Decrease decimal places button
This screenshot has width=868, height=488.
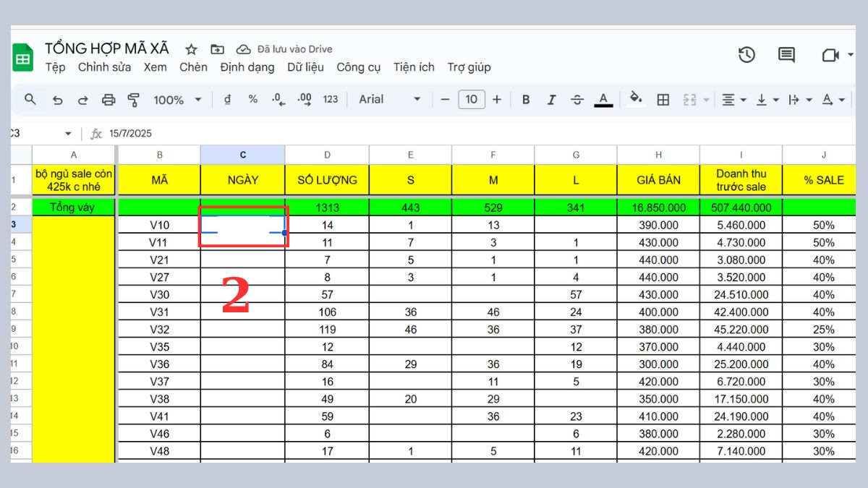click(x=278, y=100)
